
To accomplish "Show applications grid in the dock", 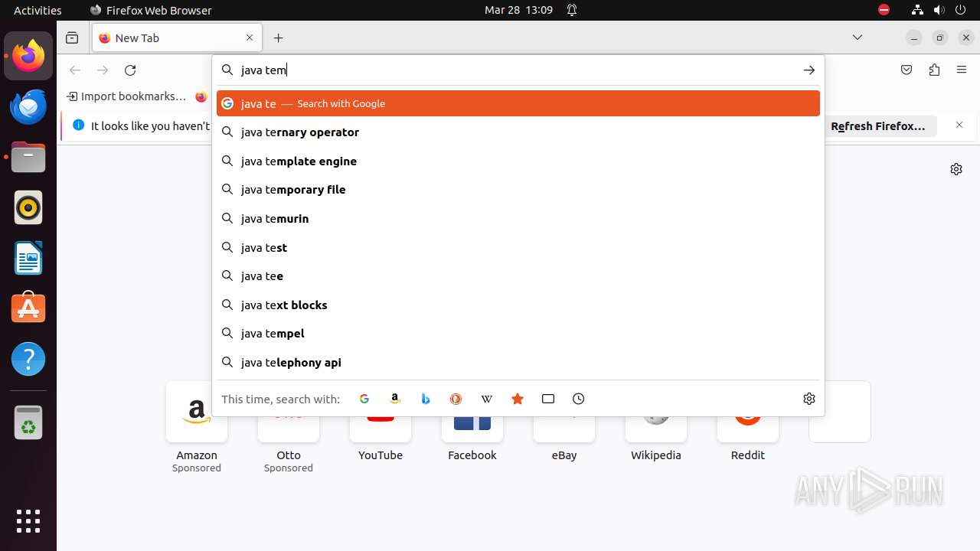I will 28,521.
